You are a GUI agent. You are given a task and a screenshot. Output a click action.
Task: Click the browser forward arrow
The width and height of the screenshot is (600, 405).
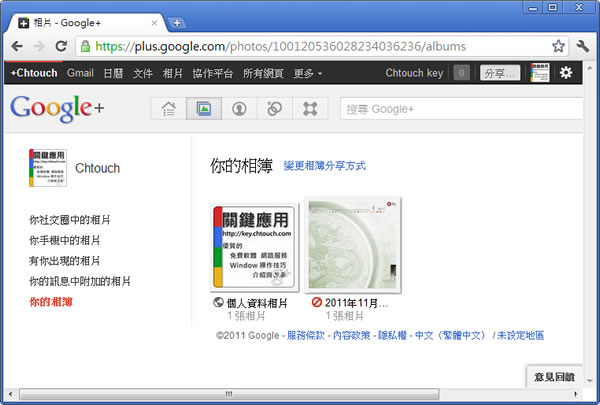39,46
